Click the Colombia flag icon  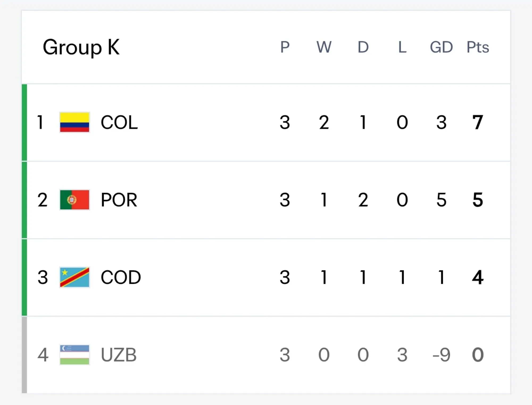click(74, 122)
